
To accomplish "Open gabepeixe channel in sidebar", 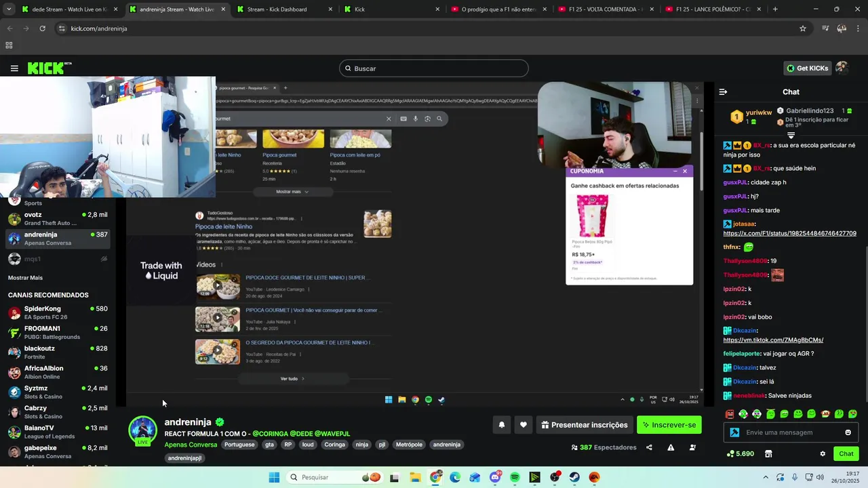I will pos(58,451).
